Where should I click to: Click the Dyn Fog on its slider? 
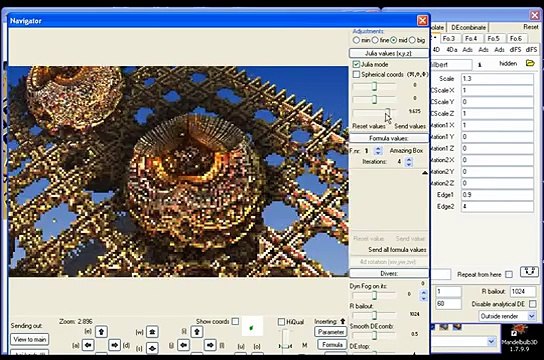click(x=374, y=295)
